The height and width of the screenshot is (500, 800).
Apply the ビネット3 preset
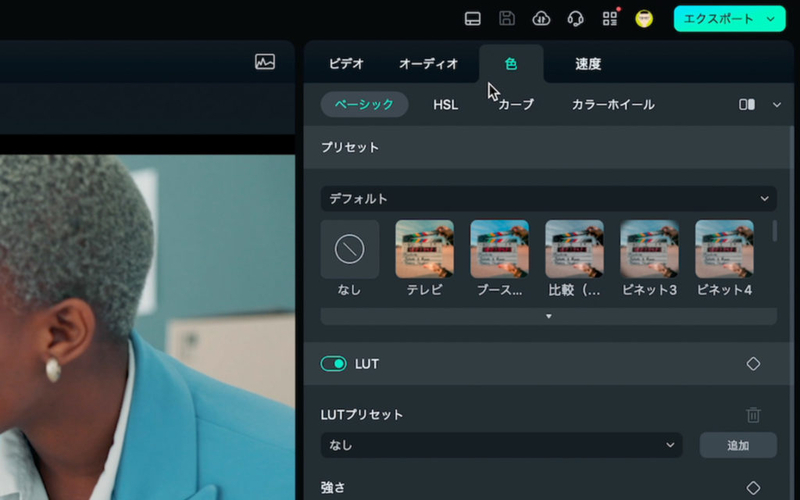(649, 249)
